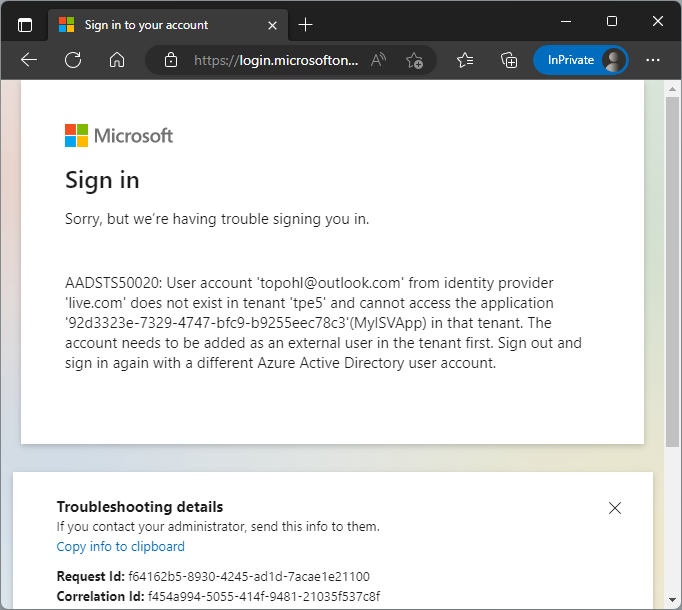682x610 pixels.
Task: Maximize the browser window
Action: (612, 21)
